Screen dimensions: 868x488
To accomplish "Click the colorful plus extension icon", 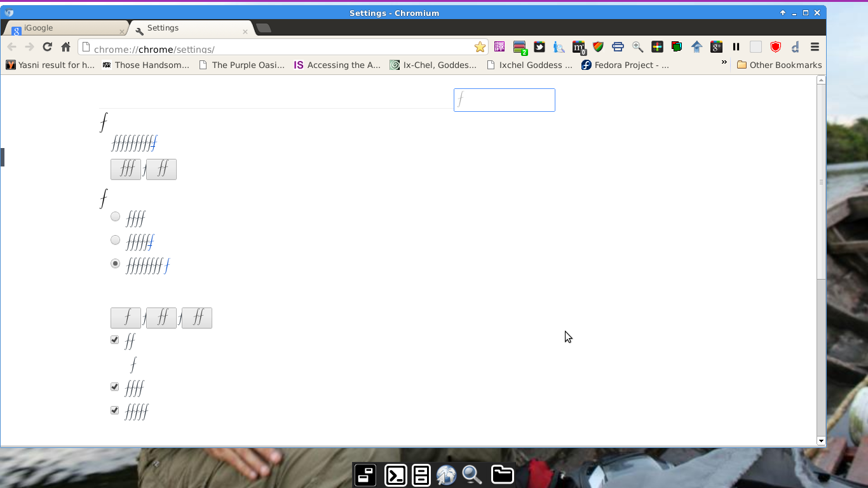I will [x=657, y=47].
